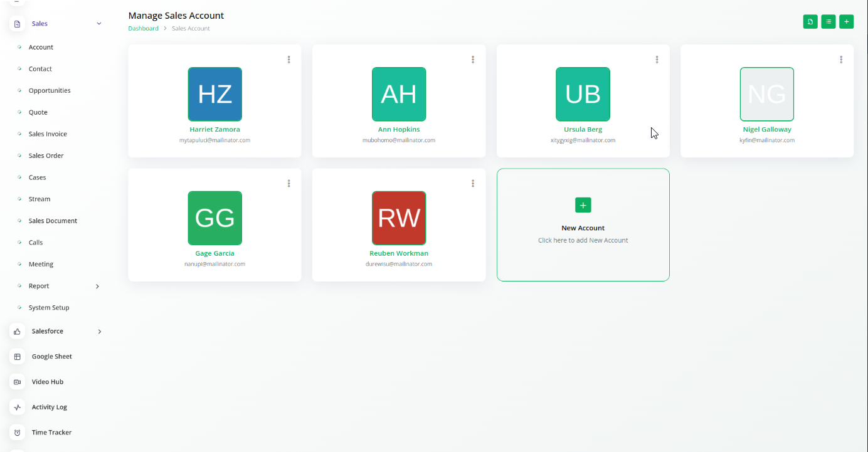Screen dimensions: 868x452
Task: Open three-dot menu on Nigel Galloway card
Action: (841, 60)
